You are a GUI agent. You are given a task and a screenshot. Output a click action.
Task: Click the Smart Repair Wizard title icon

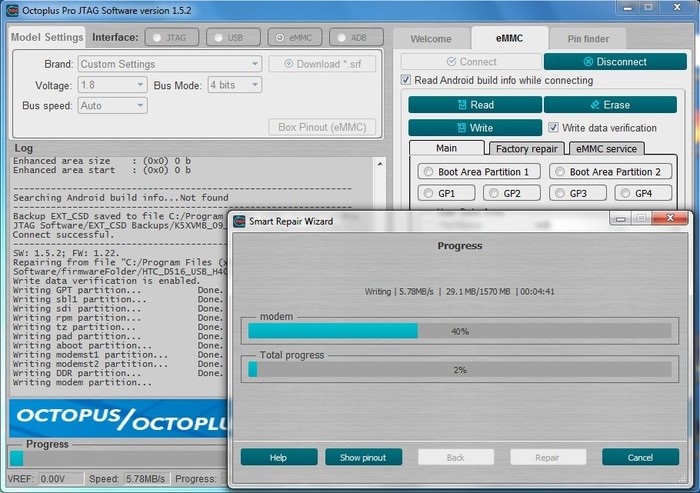click(240, 221)
